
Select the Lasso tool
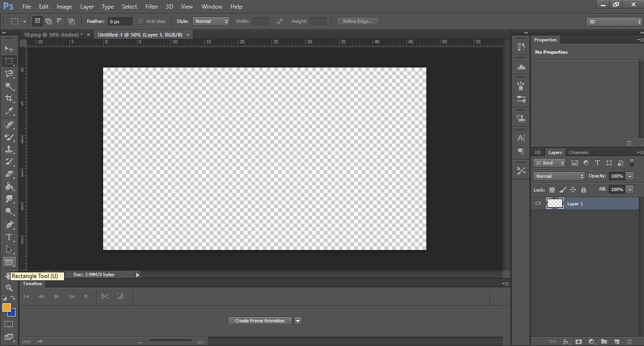tap(9, 73)
